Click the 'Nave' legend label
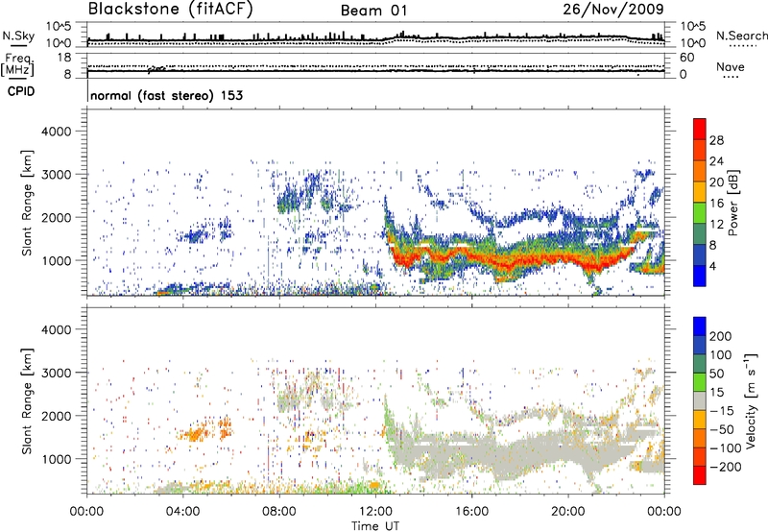This screenshot has height=532, width=768. point(731,66)
